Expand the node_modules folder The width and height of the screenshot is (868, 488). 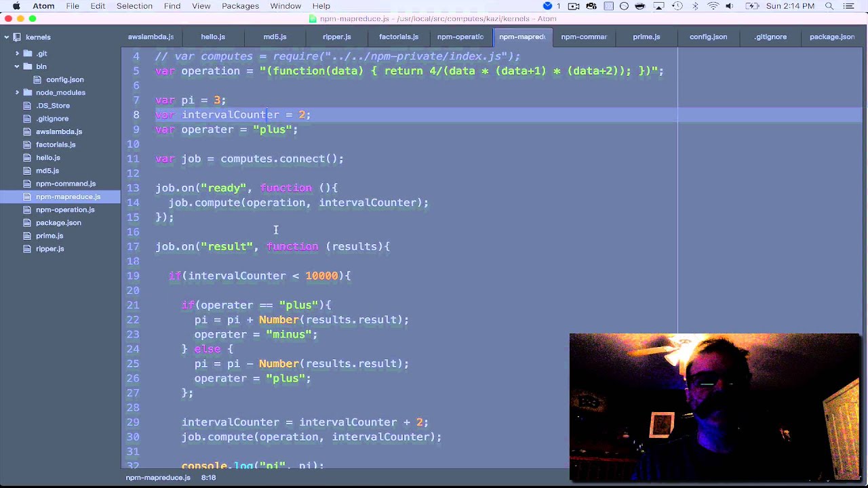click(x=17, y=93)
